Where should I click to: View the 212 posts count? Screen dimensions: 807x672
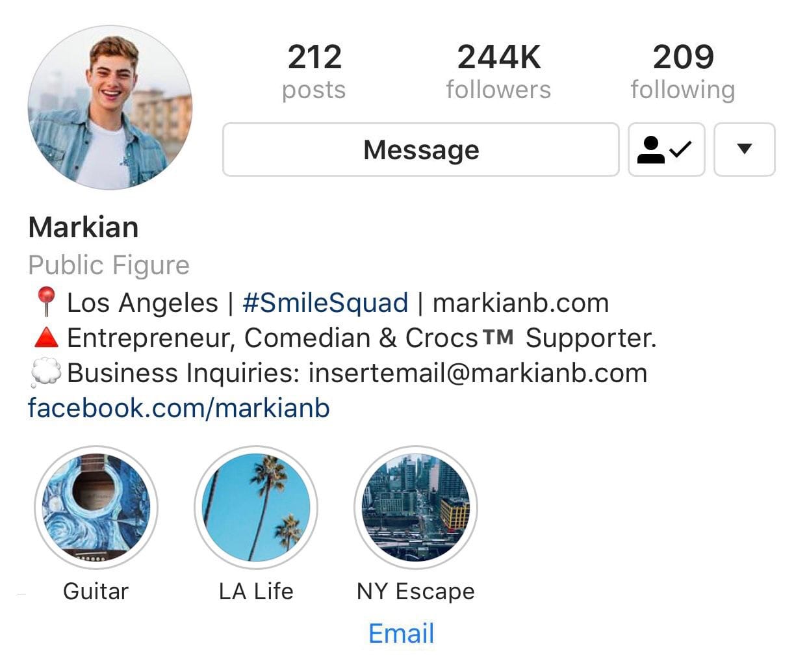point(314,71)
